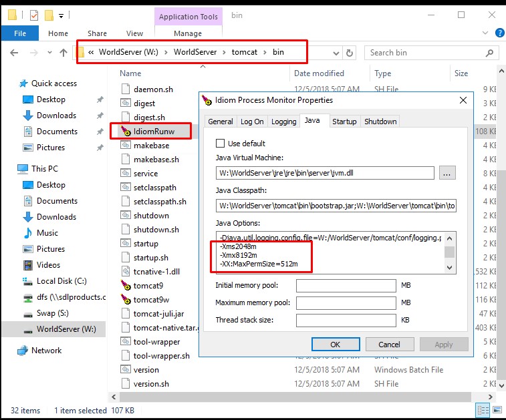This screenshot has width=506, height=420.
Task: Click the Thread stack size field
Action: tap(346, 321)
